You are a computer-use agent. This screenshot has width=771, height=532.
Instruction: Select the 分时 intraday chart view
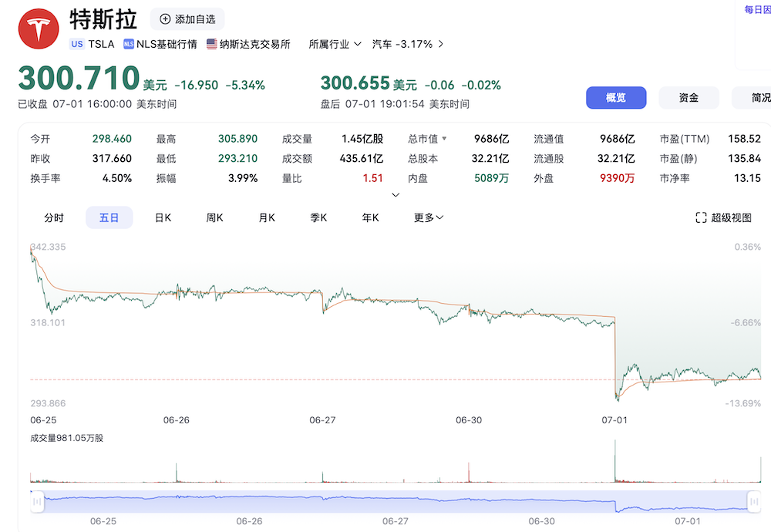[x=54, y=217]
